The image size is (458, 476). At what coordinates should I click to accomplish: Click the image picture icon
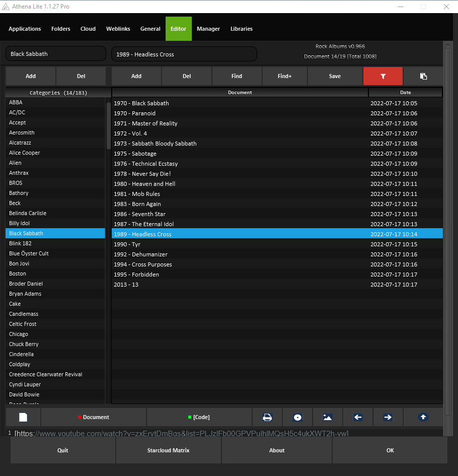(328, 417)
